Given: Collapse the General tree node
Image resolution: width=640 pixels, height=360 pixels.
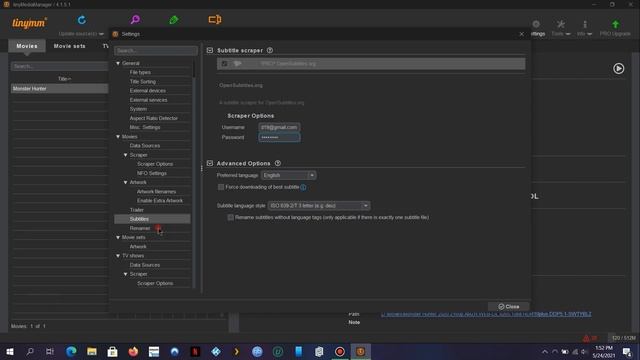Looking at the screenshot, I should point(118,63).
